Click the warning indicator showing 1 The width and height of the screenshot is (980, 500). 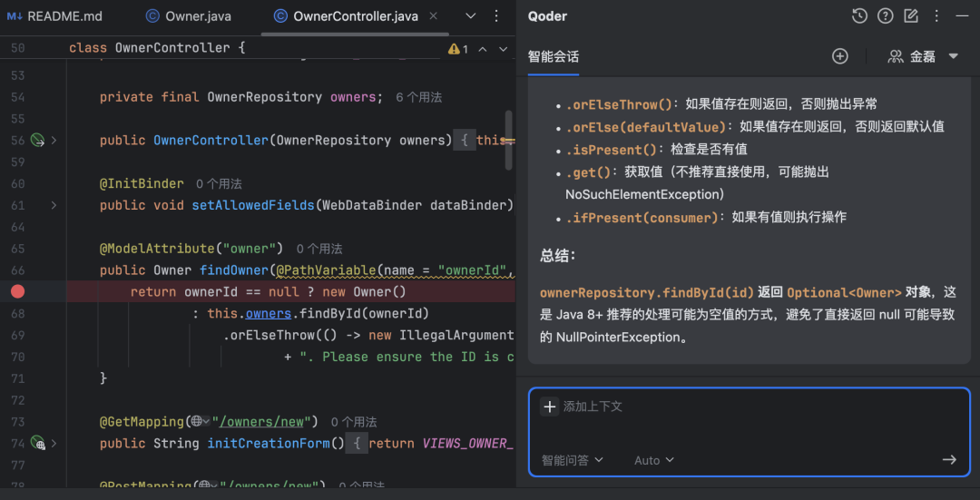pos(457,49)
